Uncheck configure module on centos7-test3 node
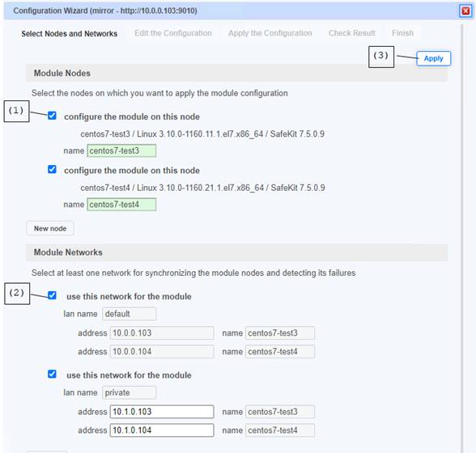Image resolution: width=476 pixels, height=453 pixels. pos(52,116)
